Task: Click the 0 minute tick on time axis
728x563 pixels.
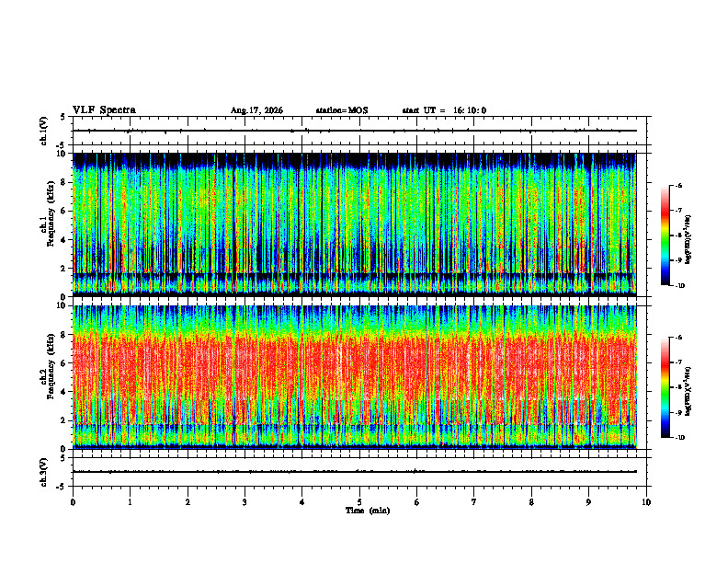Action: (x=73, y=502)
